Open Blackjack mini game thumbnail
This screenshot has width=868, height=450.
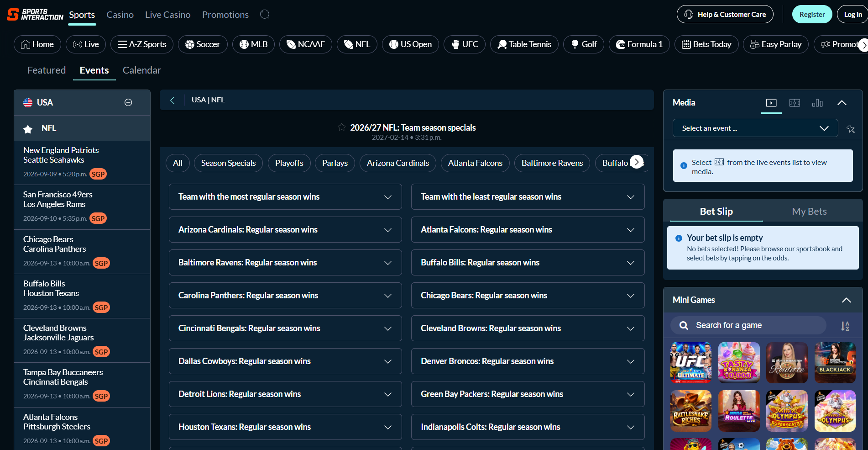click(x=835, y=363)
